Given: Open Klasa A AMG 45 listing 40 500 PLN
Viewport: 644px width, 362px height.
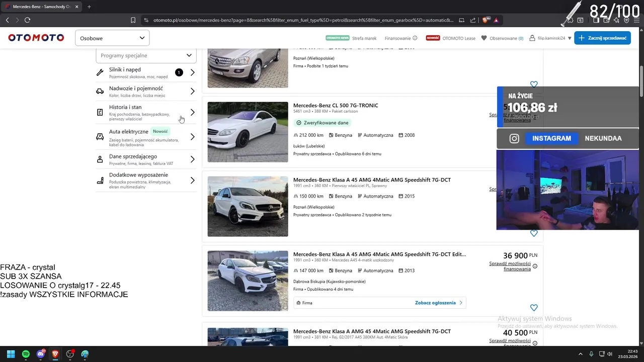Looking at the screenshot, I should click(x=372, y=331).
